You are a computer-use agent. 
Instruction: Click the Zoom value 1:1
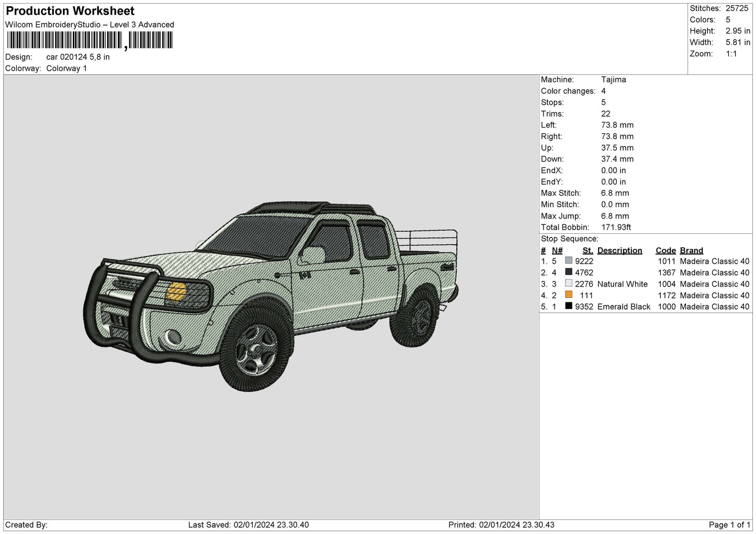(731, 54)
